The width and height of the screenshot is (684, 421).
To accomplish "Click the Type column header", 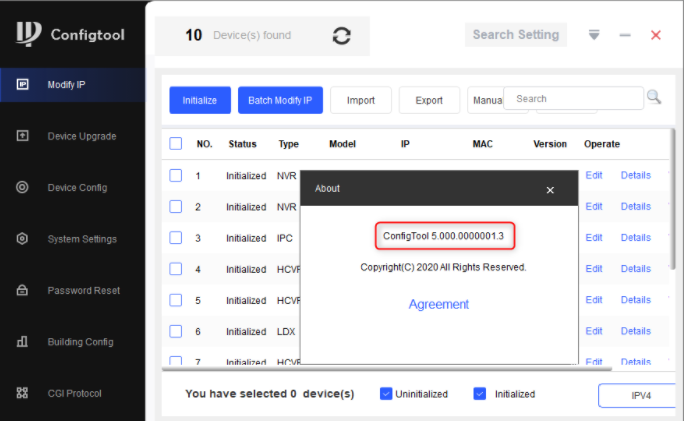I will click(x=288, y=144).
